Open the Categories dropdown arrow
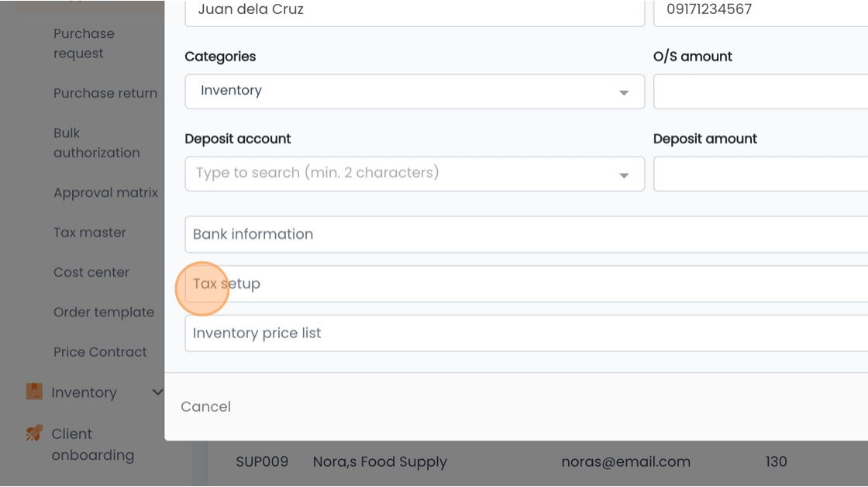The height and width of the screenshot is (487, 868). point(624,92)
